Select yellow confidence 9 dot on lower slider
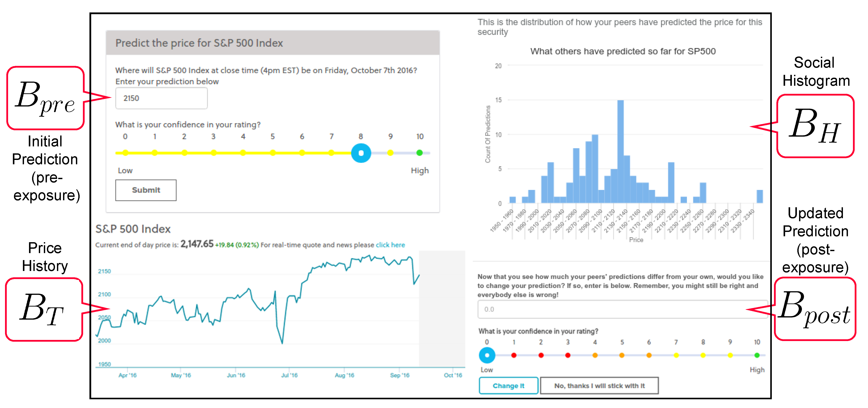The image size is (868, 408). pyautogui.click(x=730, y=355)
